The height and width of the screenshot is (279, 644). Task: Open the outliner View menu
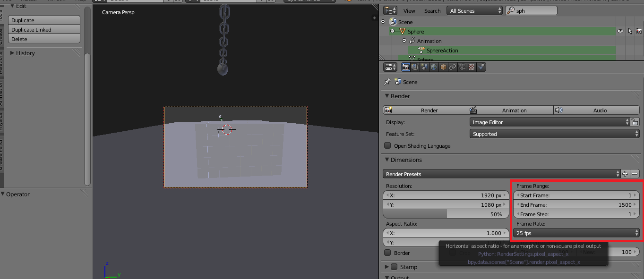point(409,10)
